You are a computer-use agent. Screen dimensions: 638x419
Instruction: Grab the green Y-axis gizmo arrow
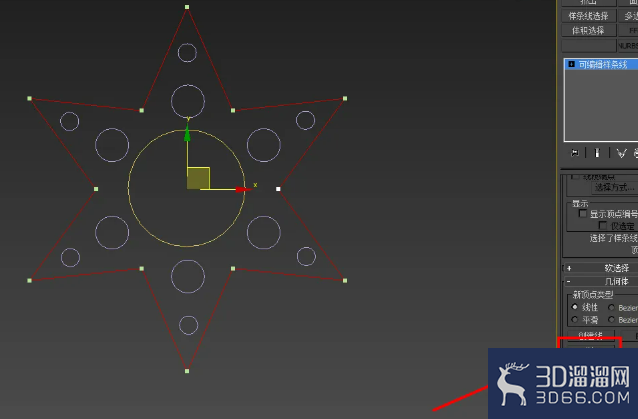(187, 133)
